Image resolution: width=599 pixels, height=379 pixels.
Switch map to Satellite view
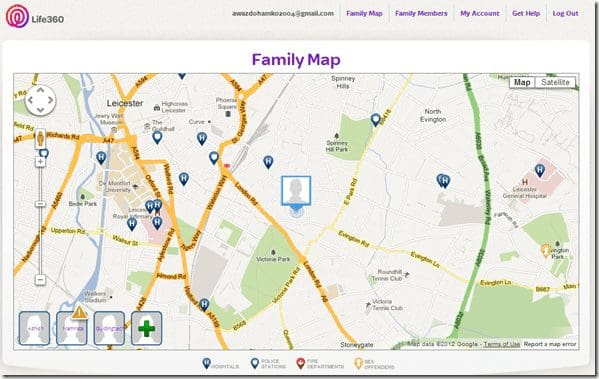(x=555, y=82)
